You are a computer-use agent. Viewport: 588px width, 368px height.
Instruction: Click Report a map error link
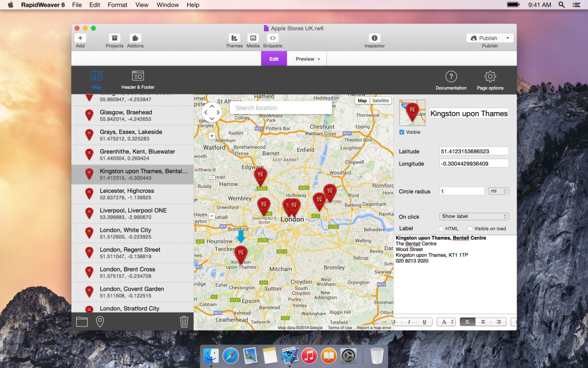tap(373, 328)
